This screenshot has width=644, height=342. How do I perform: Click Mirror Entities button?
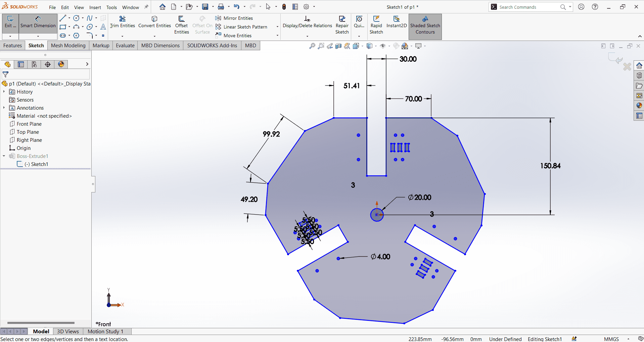[234, 18]
